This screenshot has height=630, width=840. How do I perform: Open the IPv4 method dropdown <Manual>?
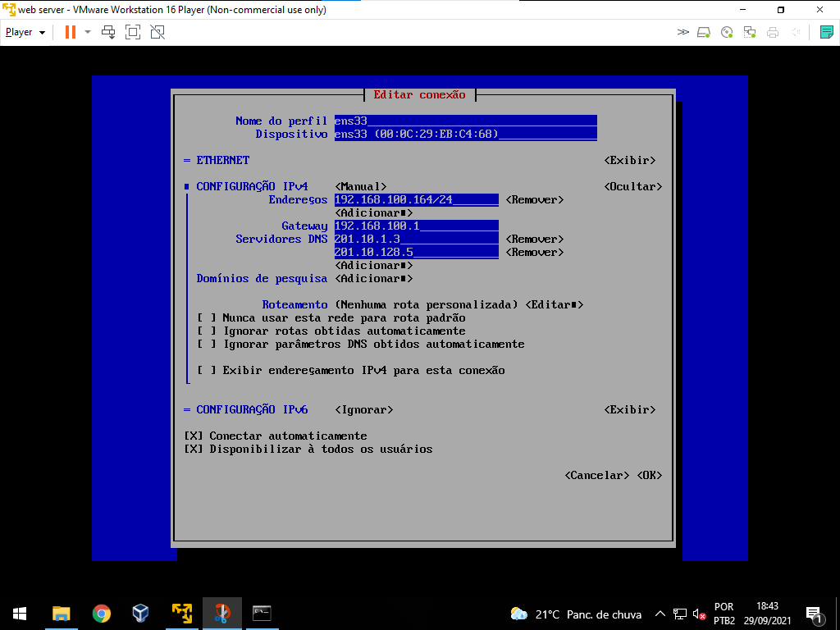pyautogui.click(x=361, y=186)
